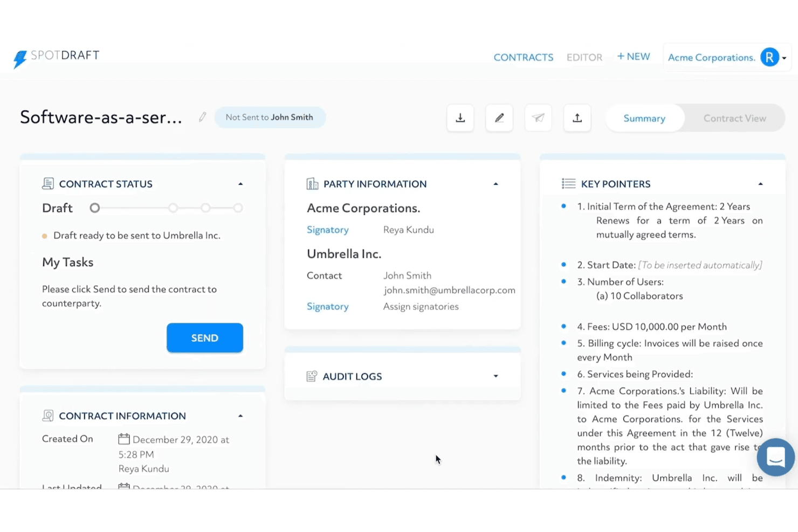Image resolution: width=798 pixels, height=532 pixels.
Task: Collapse the Party Information panel
Action: 496,184
